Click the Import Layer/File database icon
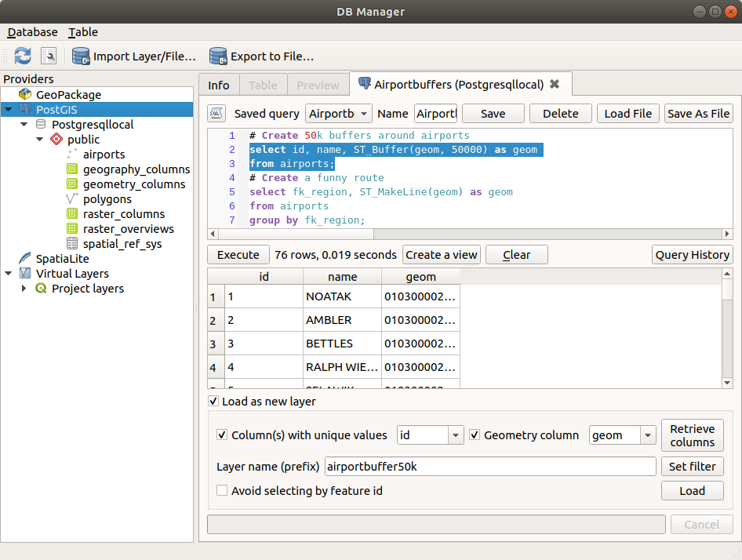Screen dimensions: 742x560 (81, 56)
